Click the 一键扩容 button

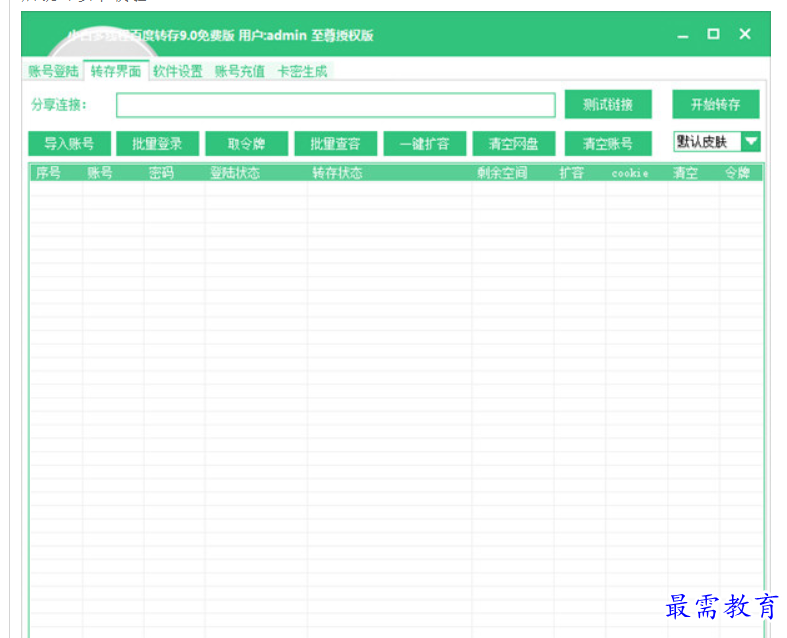(425, 144)
